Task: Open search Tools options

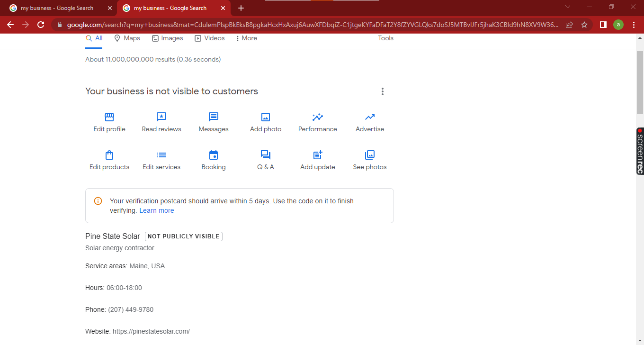Action: [x=385, y=38]
